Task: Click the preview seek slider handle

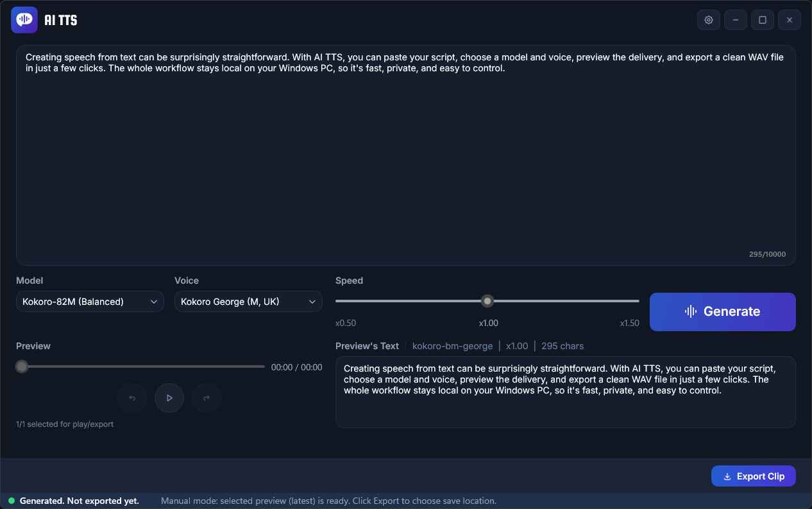Action: (21, 367)
